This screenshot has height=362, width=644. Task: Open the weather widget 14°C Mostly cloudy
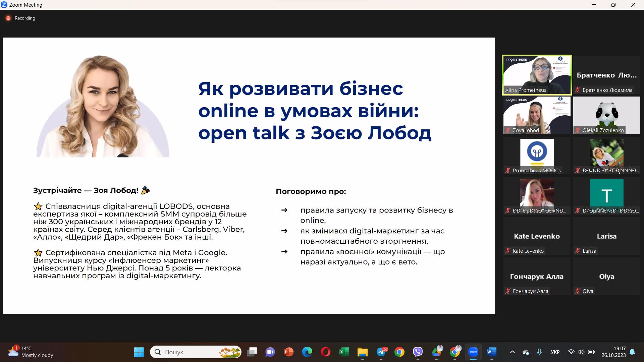click(31, 352)
